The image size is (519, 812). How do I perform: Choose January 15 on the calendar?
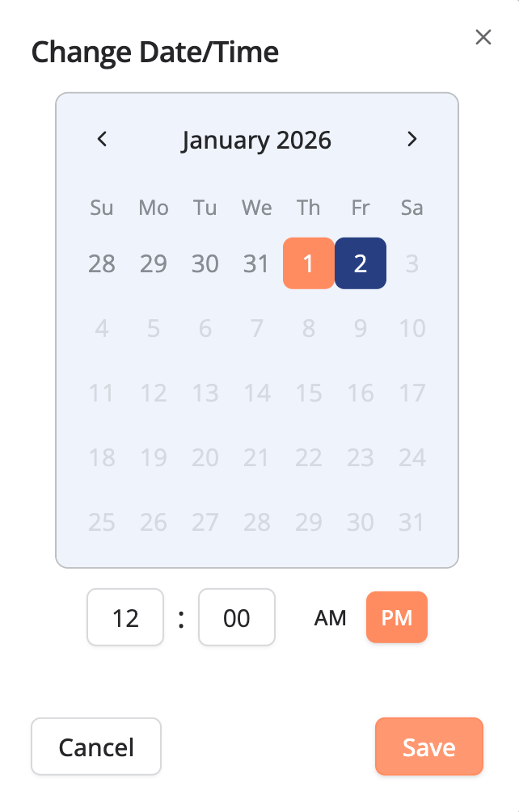point(309,393)
